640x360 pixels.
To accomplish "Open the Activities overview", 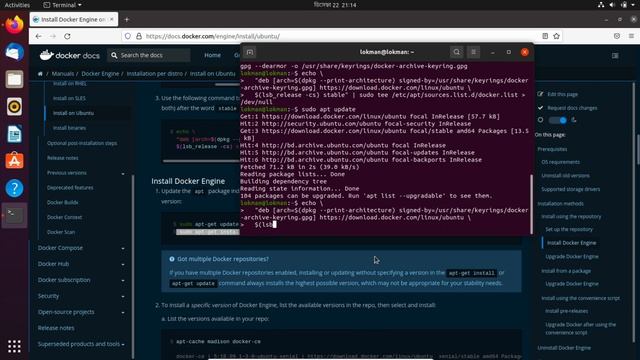I will click(17, 5).
